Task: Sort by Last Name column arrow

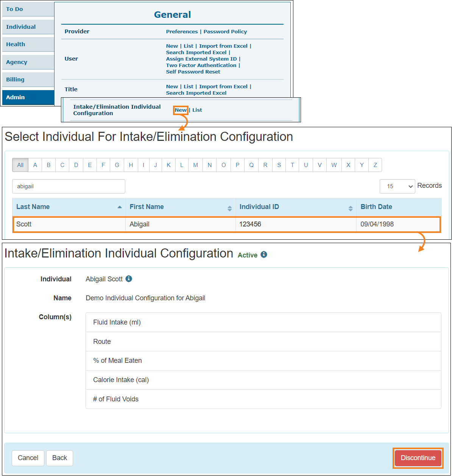Action: [x=120, y=207]
